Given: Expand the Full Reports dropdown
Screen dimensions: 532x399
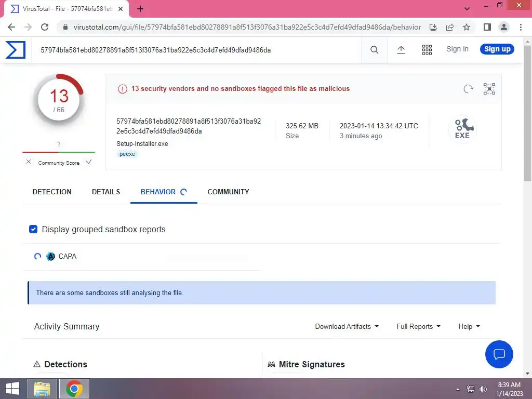Looking at the screenshot, I should pos(418,326).
